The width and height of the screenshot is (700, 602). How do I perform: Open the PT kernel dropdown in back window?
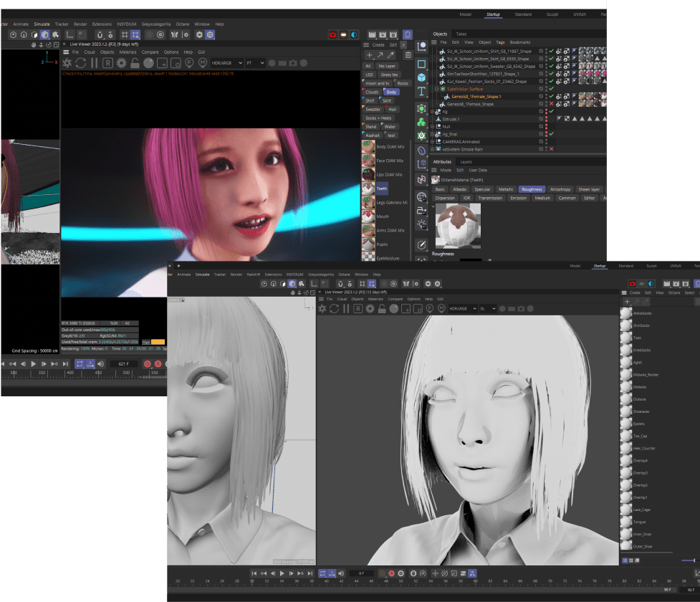click(x=255, y=63)
